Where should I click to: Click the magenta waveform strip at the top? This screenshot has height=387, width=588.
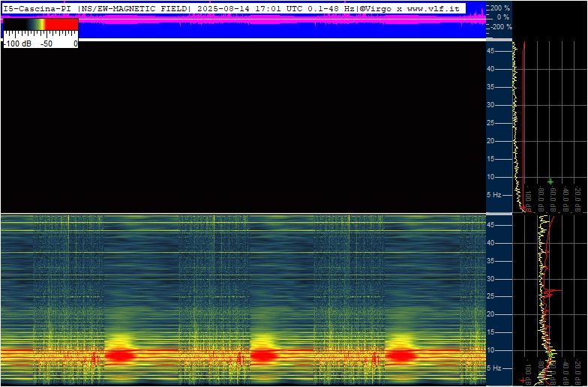[x=244, y=21]
